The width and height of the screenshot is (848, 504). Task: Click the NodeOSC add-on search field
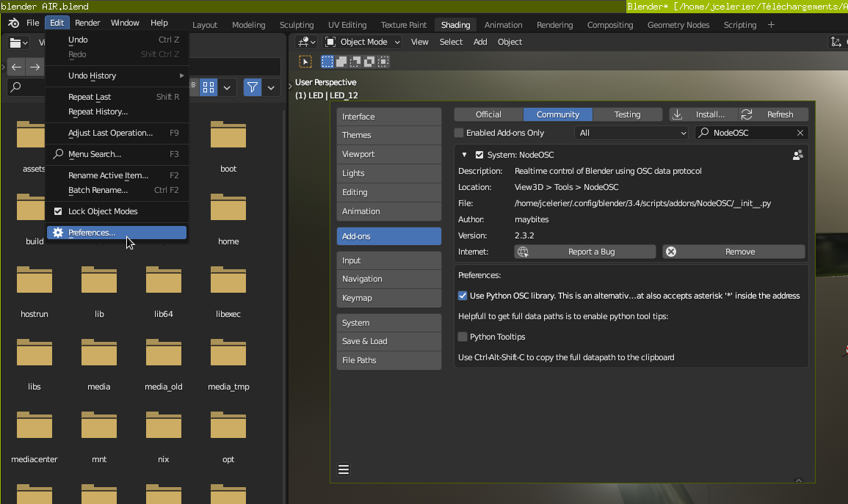[752, 132]
